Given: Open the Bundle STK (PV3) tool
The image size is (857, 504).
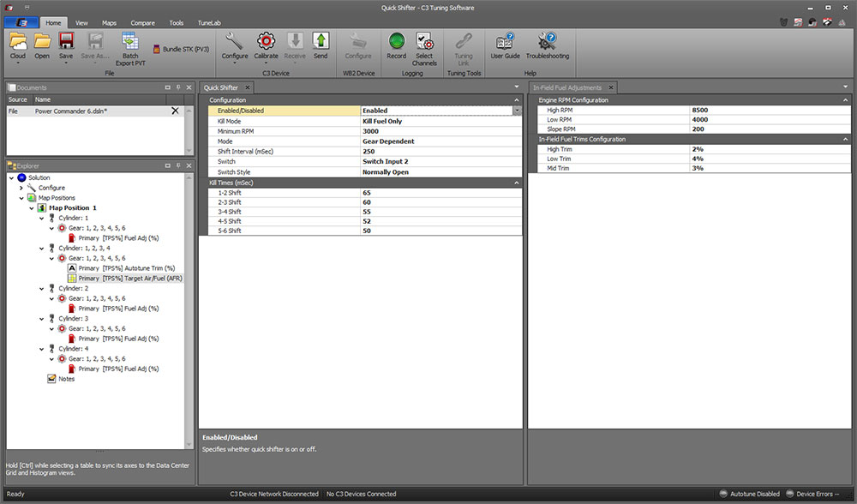Looking at the screenshot, I should 177,49.
